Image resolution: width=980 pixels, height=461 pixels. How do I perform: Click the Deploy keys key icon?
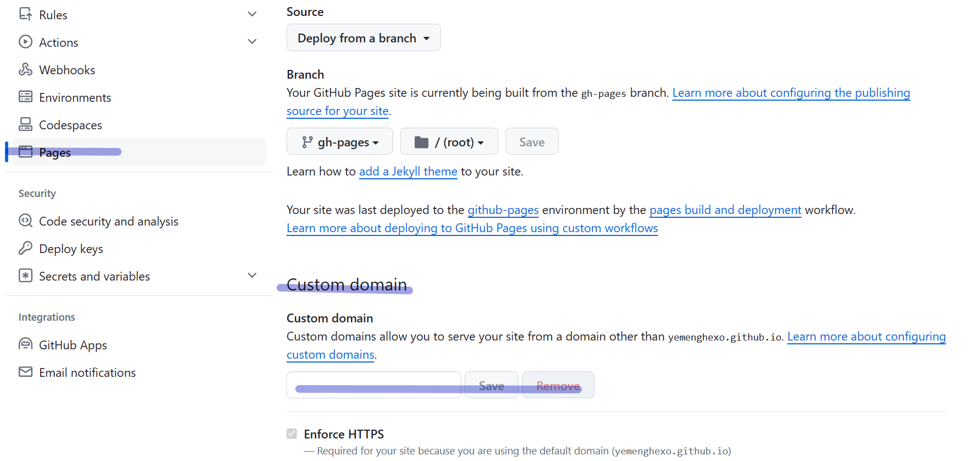(x=25, y=248)
